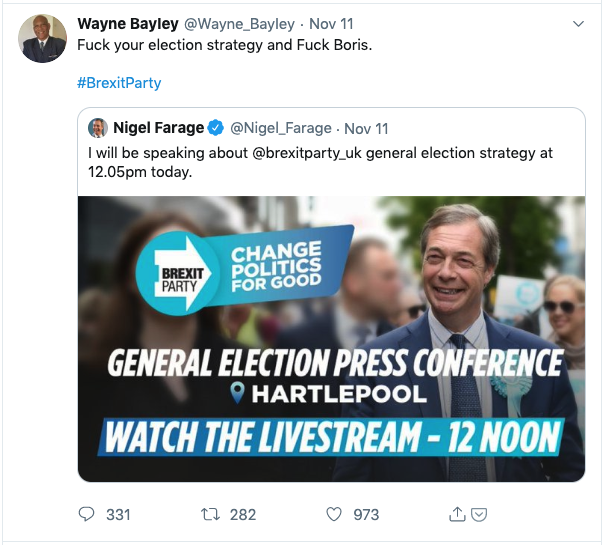
Task: Open the #BrexitParty hashtag
Action: [x=119, y=83]
